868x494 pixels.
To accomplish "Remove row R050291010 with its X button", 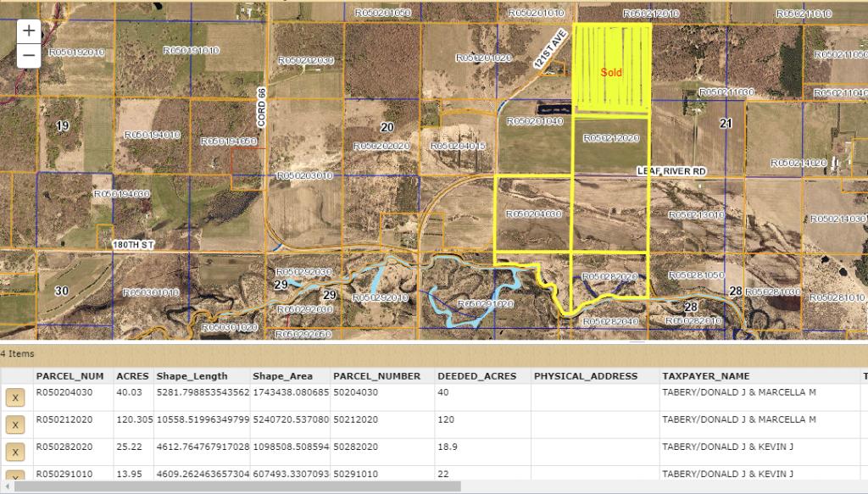I will 15,475.
